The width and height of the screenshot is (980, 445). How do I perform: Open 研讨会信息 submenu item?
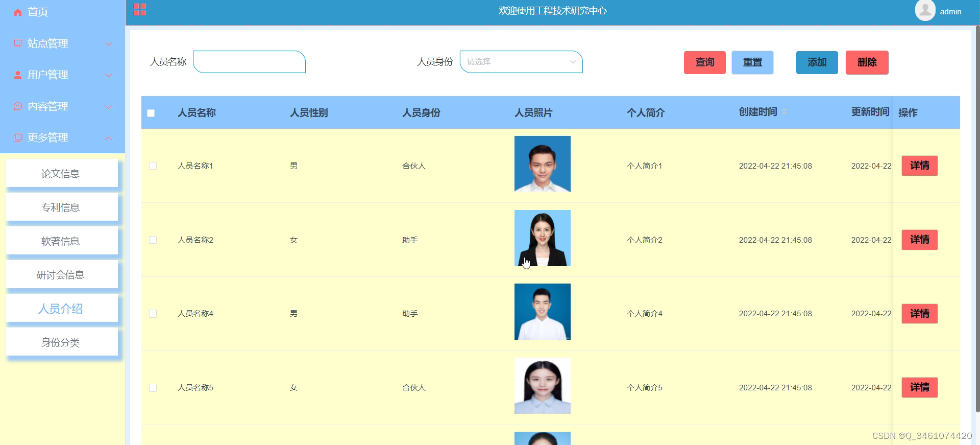pos(62,275)
